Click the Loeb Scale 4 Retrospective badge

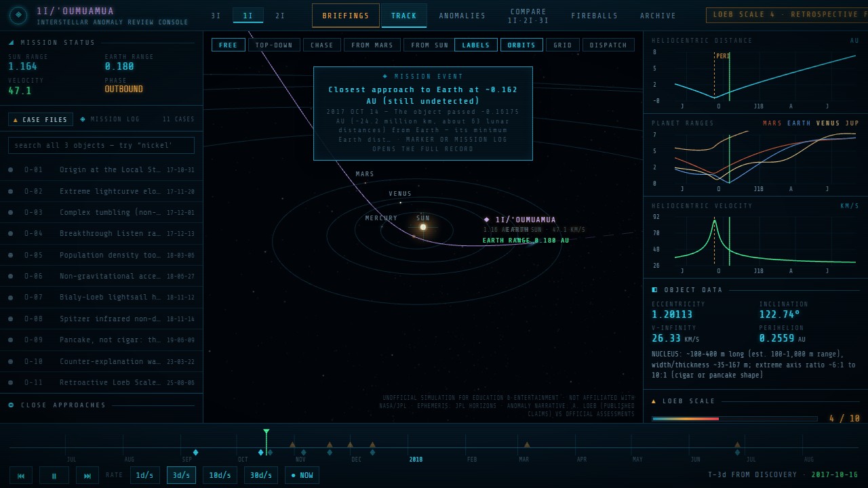[x=787, y=15]
